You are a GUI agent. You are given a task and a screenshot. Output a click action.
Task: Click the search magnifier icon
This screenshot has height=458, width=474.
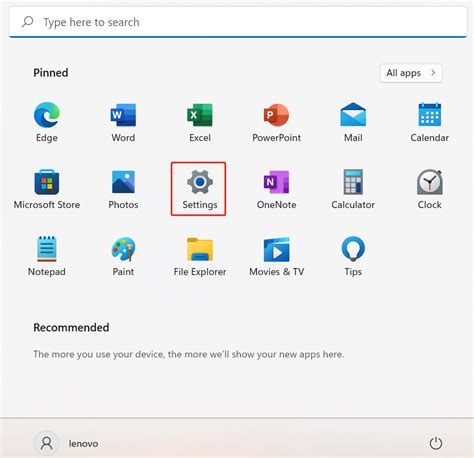(x=27, y=22)
